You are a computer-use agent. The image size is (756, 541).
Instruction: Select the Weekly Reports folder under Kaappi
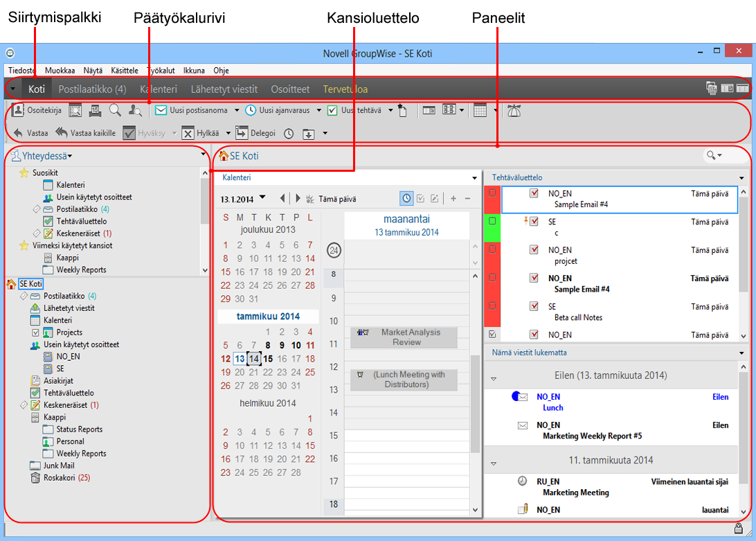(x=81, y=453)
